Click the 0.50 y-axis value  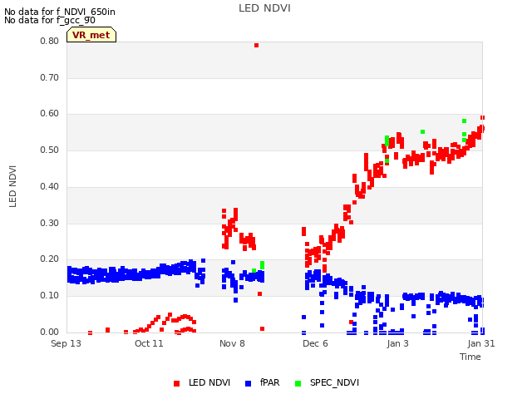click(x=50, y=150)
